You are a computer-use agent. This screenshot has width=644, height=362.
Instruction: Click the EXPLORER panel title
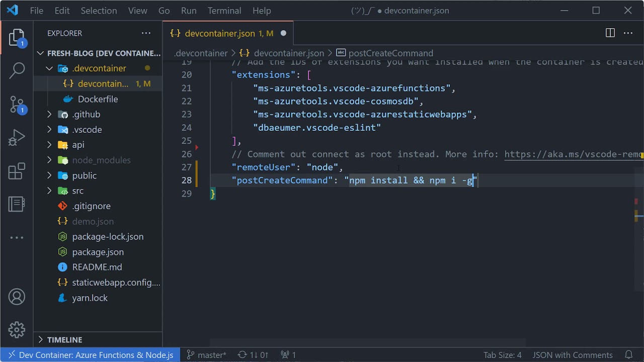[64, 33]
